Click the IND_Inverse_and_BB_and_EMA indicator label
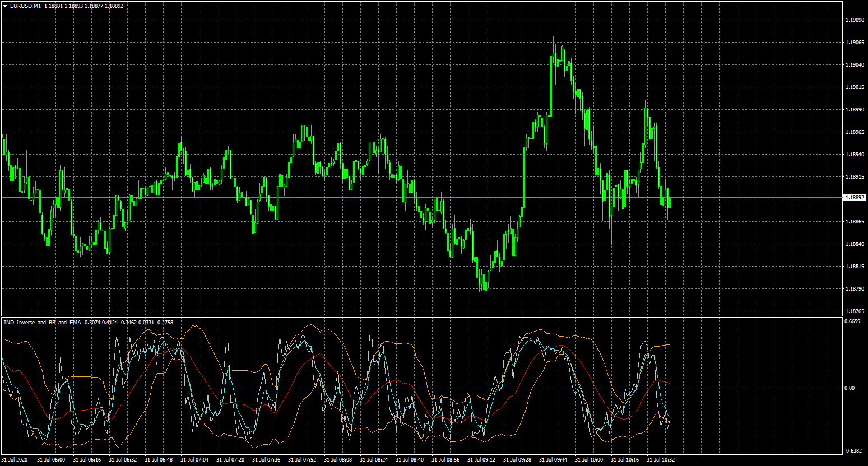The width and height of the screenshot is (868, 466). [43, 323]
